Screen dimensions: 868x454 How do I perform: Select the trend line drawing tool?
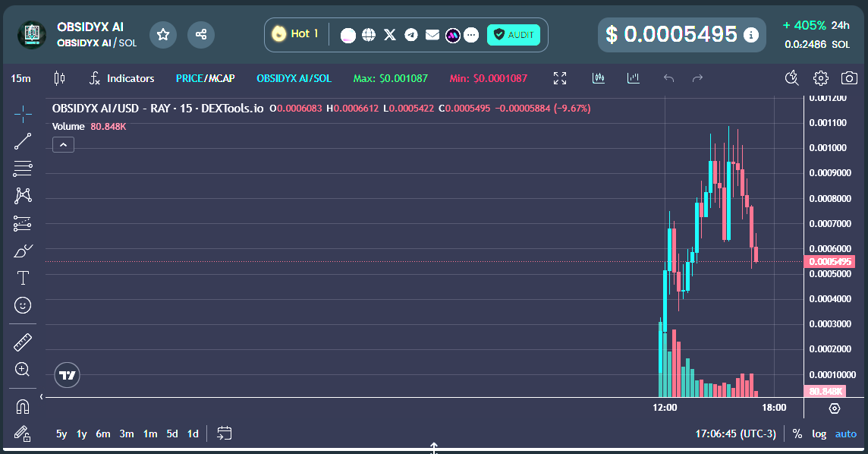[x=23, y=141]
